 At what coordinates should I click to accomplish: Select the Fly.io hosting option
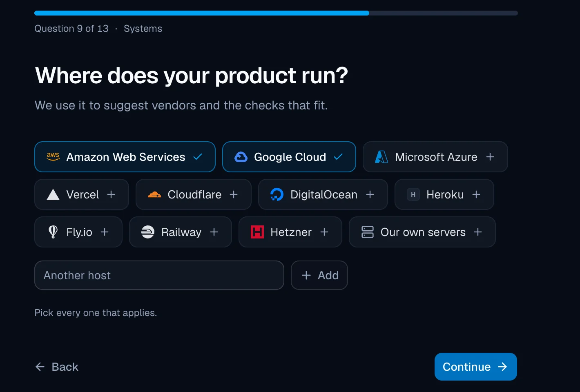coord(78,232)
